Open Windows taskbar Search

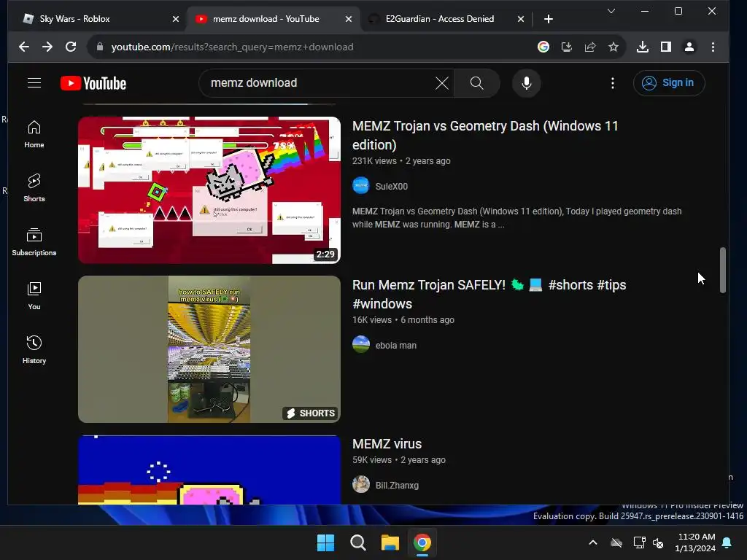[x=357, y=542]
